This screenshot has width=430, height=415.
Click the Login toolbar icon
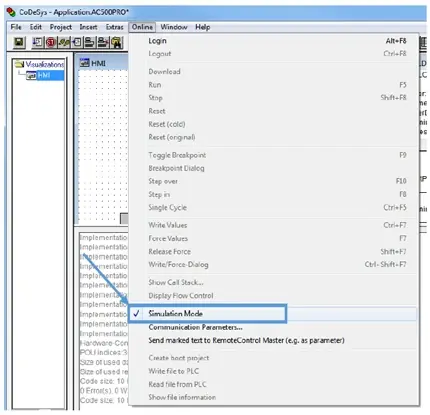(90, 42)
